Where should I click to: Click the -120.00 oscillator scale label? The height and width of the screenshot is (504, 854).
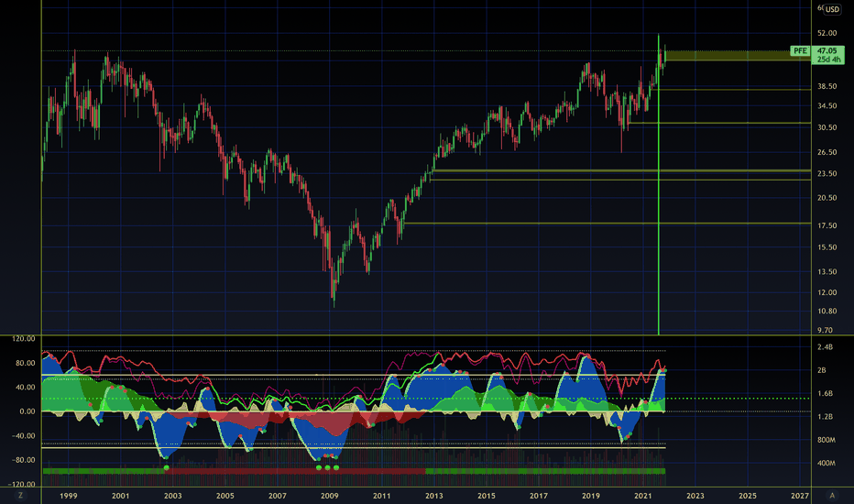(x=22, y=484)
